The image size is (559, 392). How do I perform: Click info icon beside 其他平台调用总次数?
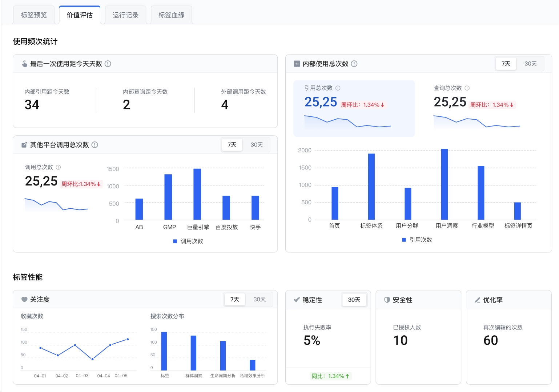95,145
